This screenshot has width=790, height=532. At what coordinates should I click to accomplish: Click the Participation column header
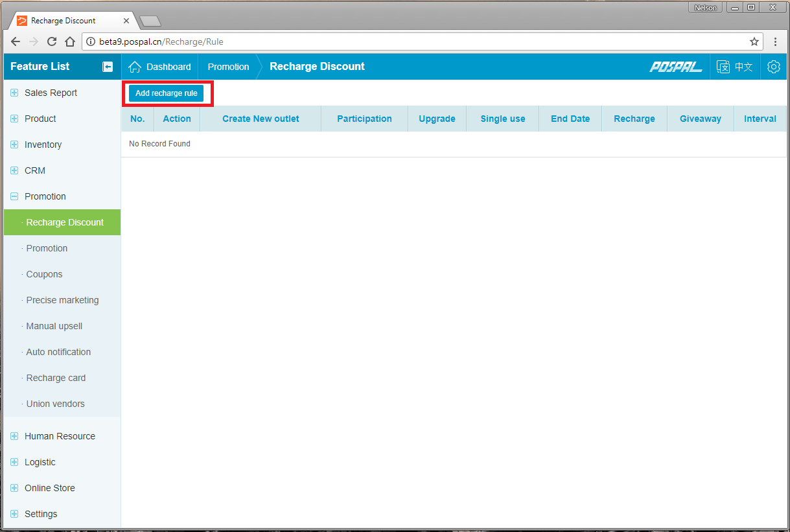coord(364,119)
